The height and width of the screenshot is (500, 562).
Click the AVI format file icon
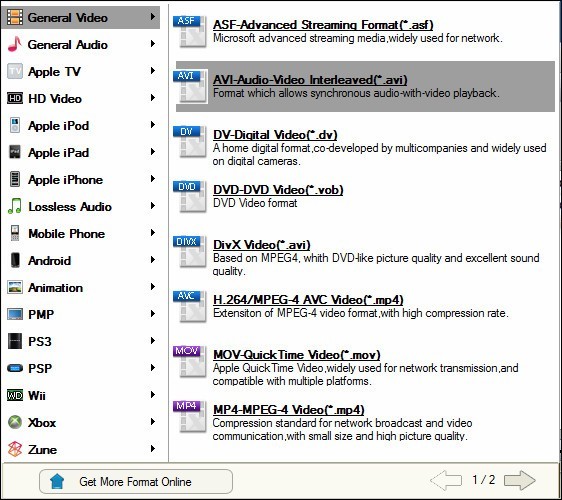190,86
